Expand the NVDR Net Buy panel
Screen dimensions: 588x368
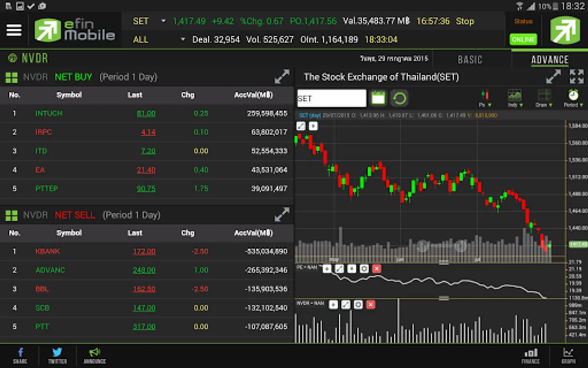[x=282, y=76]
